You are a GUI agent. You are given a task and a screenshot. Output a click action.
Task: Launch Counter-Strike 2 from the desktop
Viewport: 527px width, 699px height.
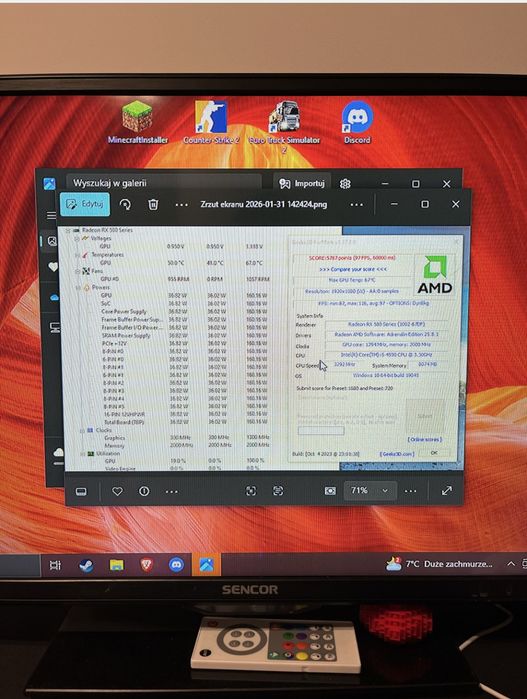point(211,122)
